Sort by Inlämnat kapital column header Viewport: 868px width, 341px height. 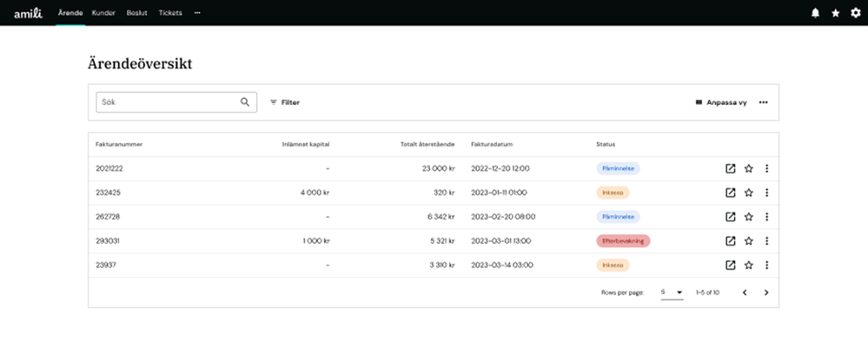(x=306, y=144)
